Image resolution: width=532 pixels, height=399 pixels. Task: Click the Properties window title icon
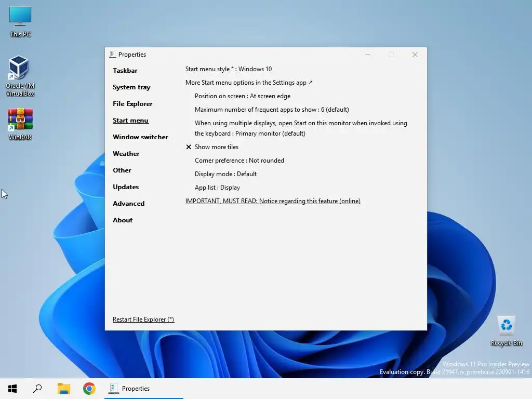pos(113,54)
